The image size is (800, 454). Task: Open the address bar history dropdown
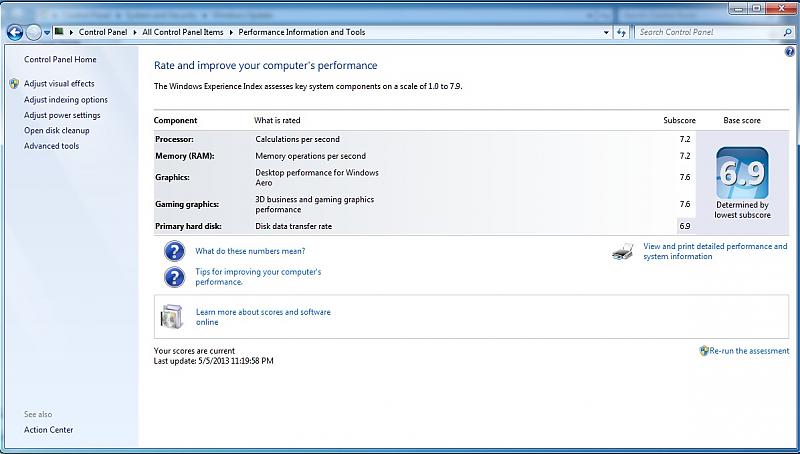pyautogui.click(x=606, y=32)
